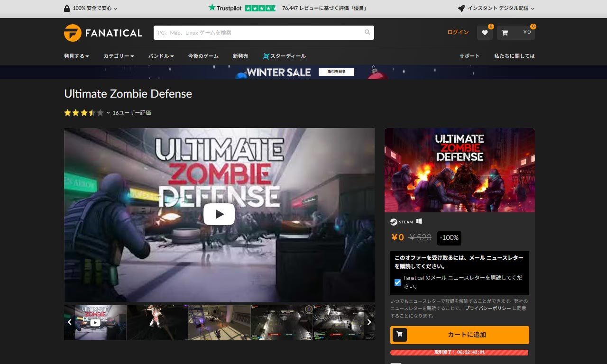607x364 pixels.
Task: Go to 新発売 page
Action: [x=240, y=56]
